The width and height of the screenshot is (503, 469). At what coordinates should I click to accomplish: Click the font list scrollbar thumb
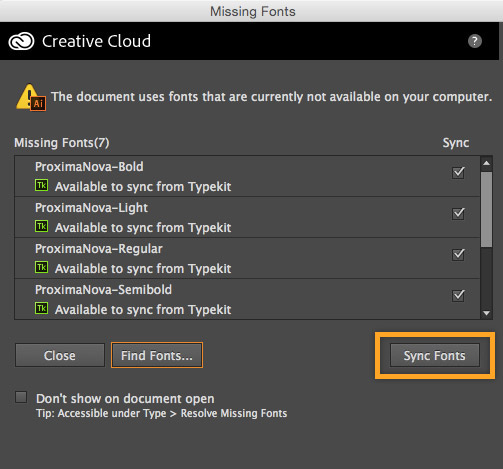(487, 209)
